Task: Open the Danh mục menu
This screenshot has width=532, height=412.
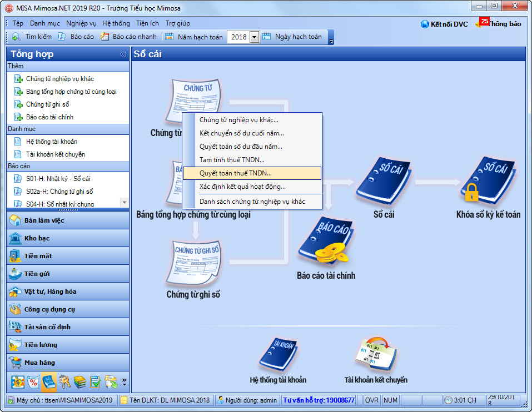Action: click(45, 23)
